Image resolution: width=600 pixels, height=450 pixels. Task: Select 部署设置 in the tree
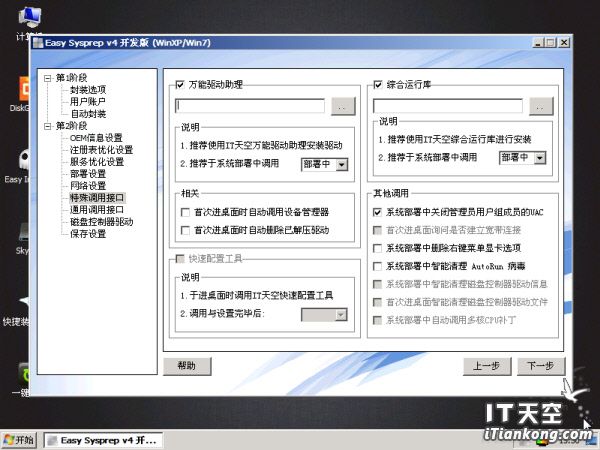point(88,174)
